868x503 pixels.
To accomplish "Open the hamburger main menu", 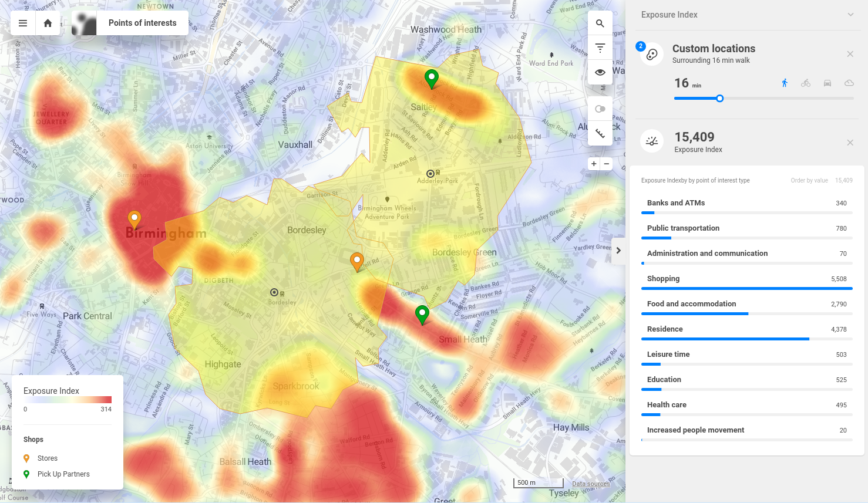I will point(23,23).
